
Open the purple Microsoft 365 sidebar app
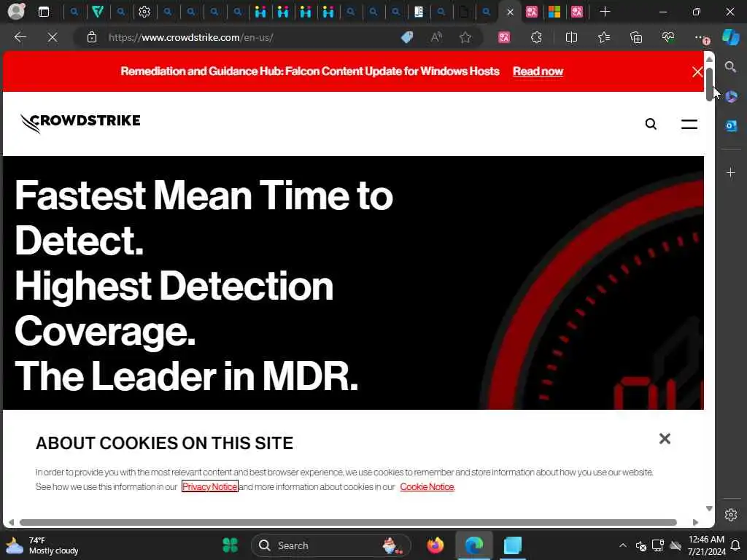(730, 97)
